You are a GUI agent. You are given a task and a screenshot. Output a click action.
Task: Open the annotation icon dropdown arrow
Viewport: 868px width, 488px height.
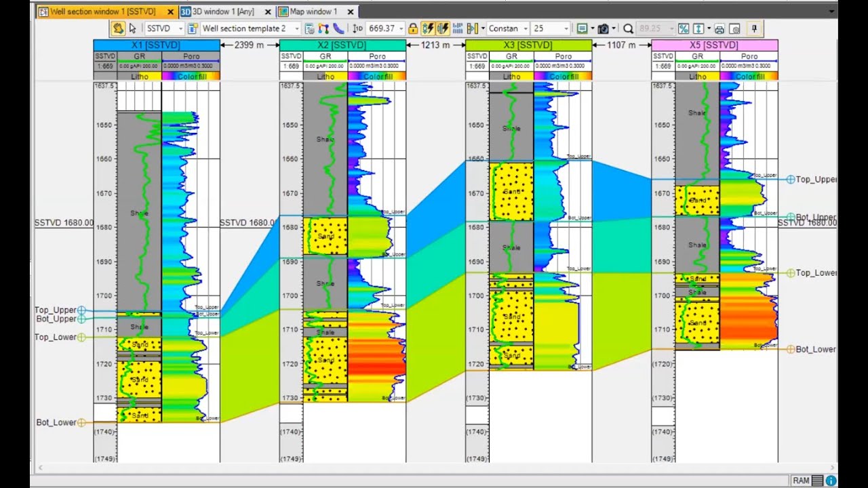(x=593, y=28)
